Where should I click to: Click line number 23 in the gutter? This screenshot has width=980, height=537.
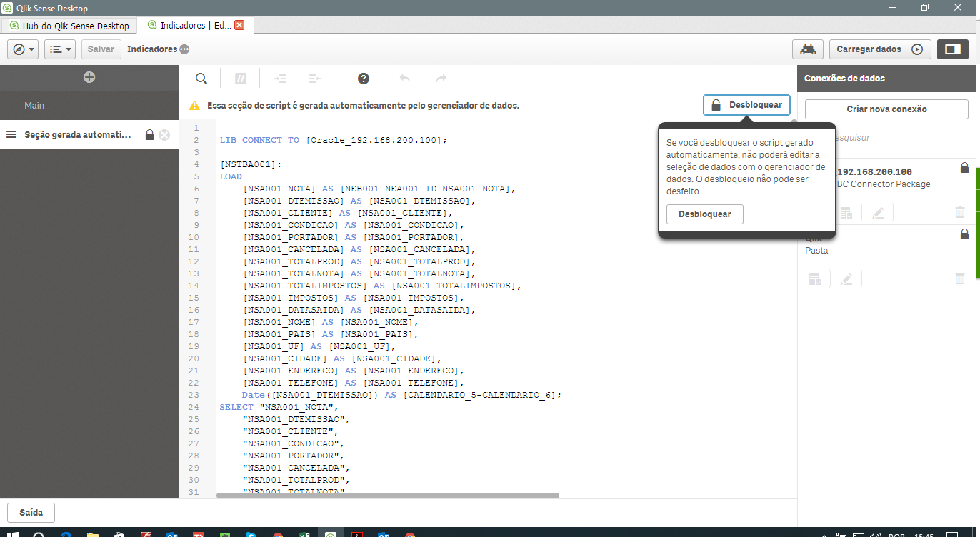tap(194, 395)
